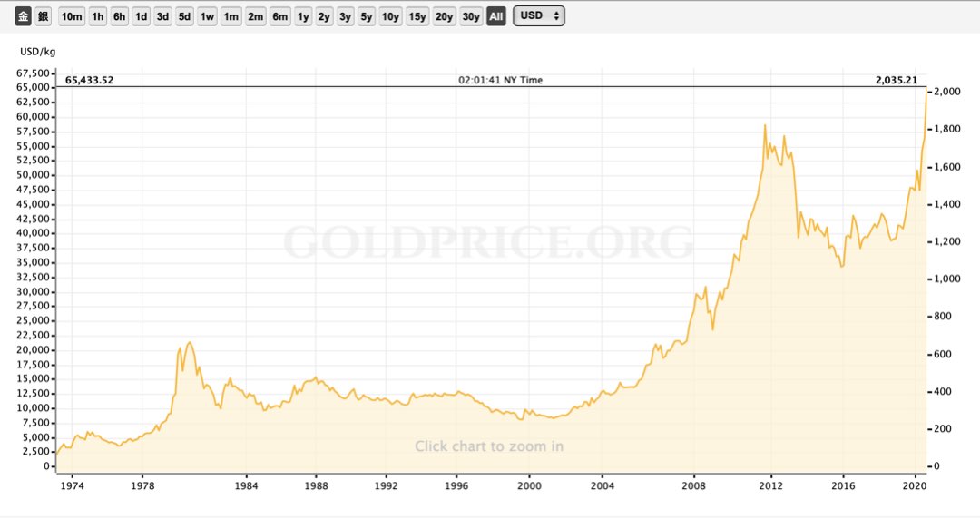Select the 10m time range
980x519 pixels.
tap(71, 16)
